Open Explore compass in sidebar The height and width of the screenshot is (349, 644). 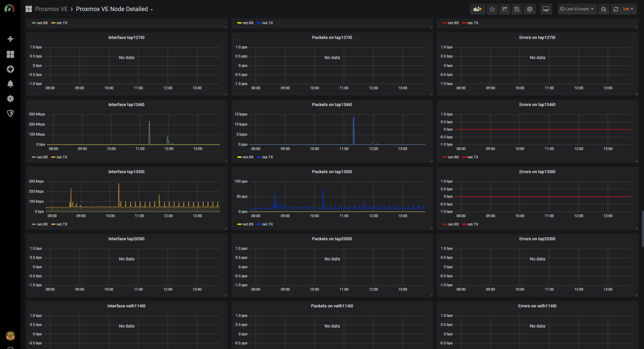point(10,69)
